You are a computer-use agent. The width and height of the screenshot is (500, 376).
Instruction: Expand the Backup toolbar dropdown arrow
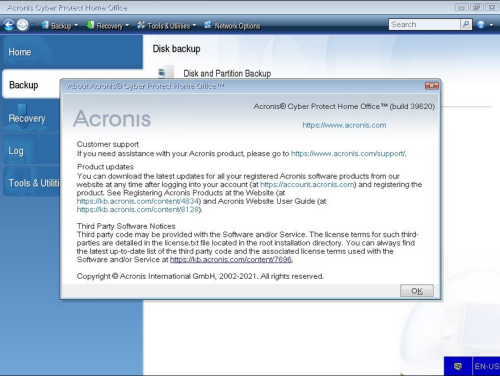(x=76, y=25)
